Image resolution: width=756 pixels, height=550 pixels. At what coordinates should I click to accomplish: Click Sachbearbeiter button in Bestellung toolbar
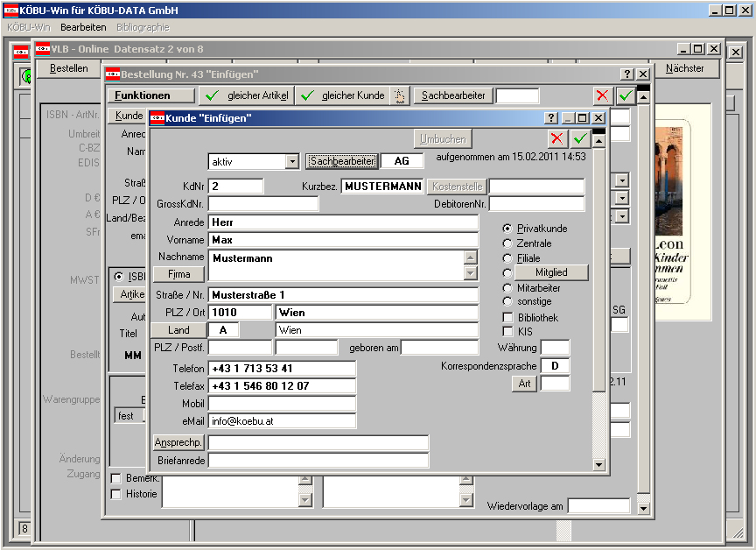point(453,95)
